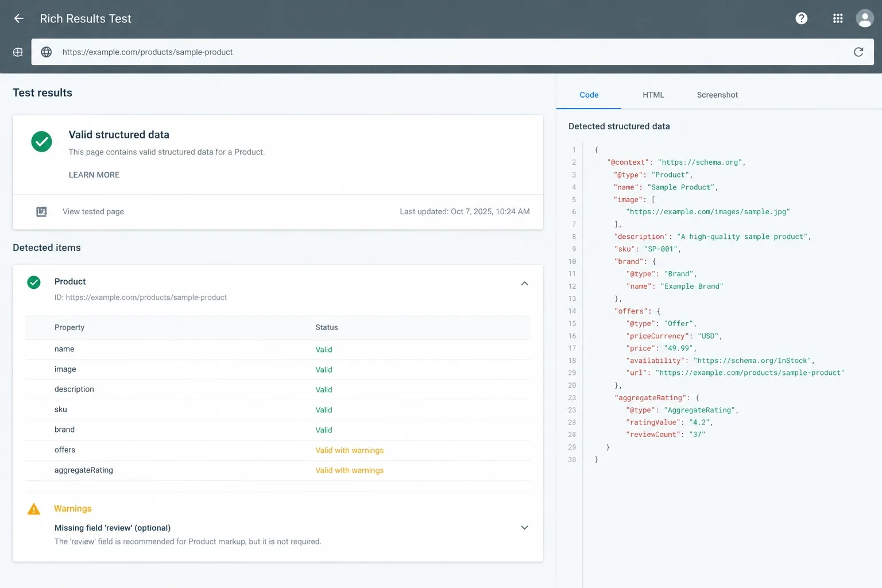Click the "sku": "SP-001" code line

click(647, 249)
